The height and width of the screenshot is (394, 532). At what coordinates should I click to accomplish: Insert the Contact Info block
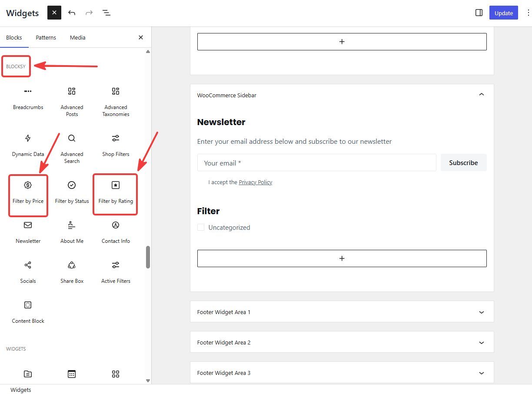click(116, 233)
